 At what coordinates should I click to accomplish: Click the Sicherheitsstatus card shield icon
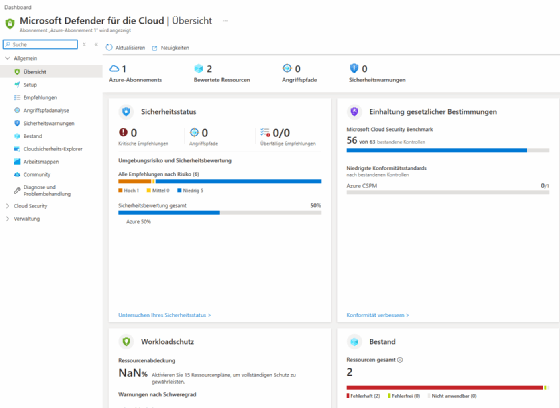(x=126, y=112)
